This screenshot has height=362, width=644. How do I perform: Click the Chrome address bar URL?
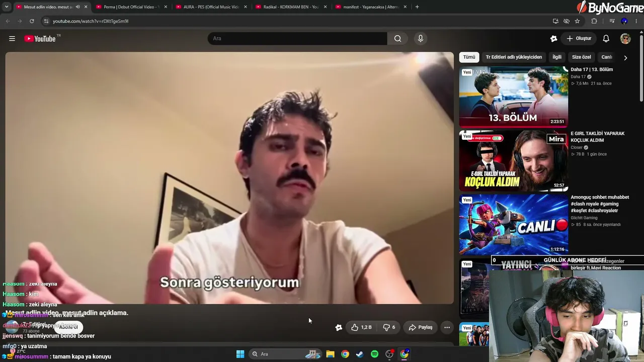(91, 21)
